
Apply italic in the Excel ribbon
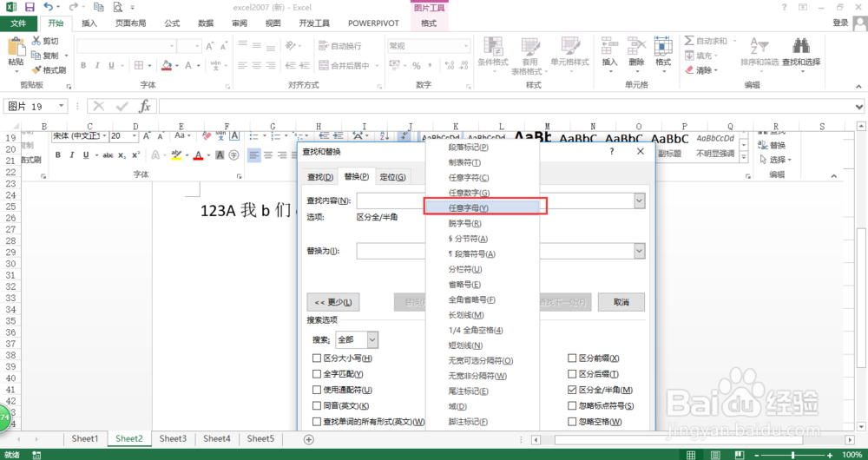(x=97, y=65)
